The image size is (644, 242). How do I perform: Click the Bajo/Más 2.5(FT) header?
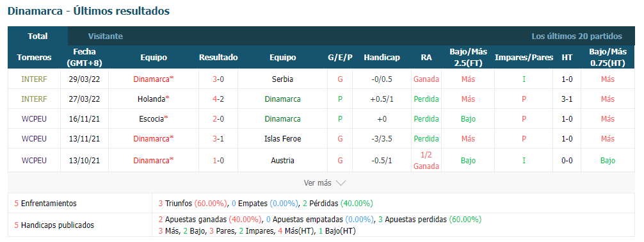[x=468, y=57]
